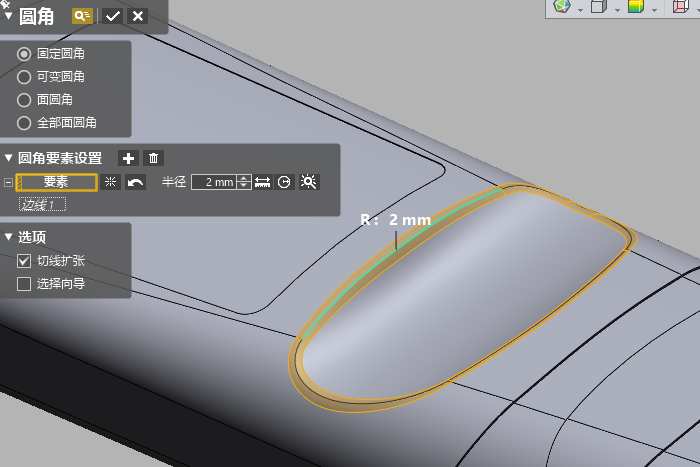Enable the 选择向导 checkbox

coord(25,284)
